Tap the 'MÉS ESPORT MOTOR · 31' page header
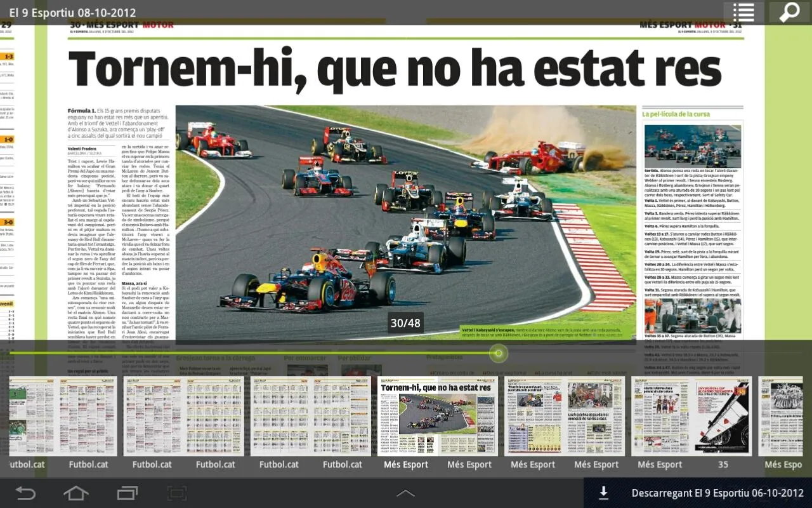The height and width of the screenshot is (508, 812). pos(690,25)
